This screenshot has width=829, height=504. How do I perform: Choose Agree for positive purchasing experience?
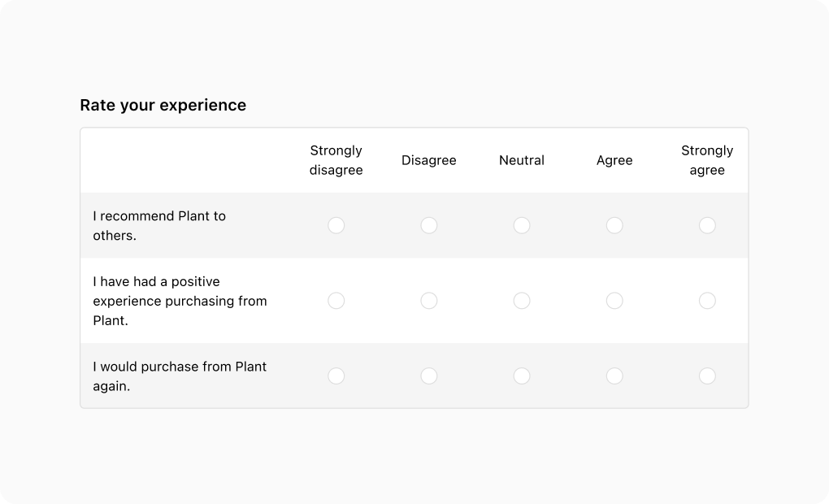(x=614, y=301)
